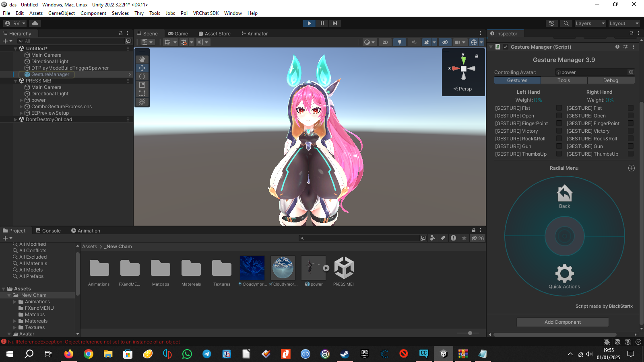The height and width of the screenshot is (362, 644).
Task: Toggle scene lighting bulb
Action: coord(400,42)
